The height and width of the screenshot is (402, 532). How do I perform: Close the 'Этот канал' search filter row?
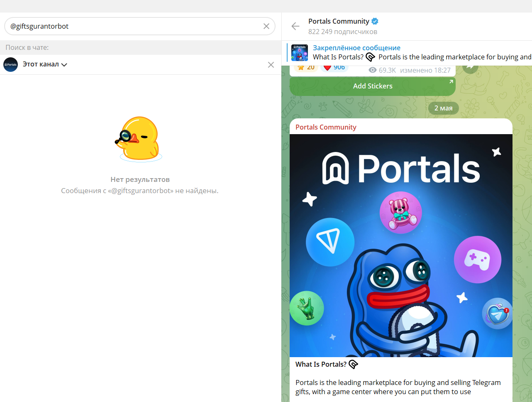tap(271, 65)
